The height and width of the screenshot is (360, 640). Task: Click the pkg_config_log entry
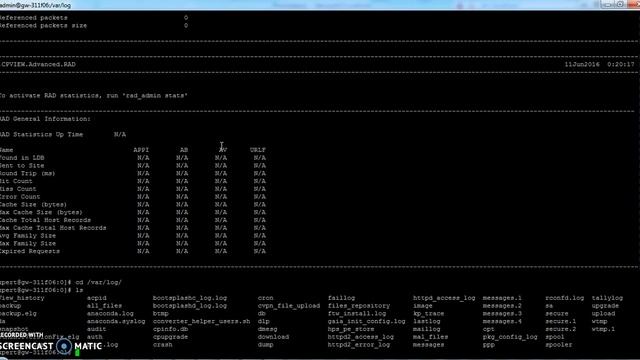coord(510,337)
